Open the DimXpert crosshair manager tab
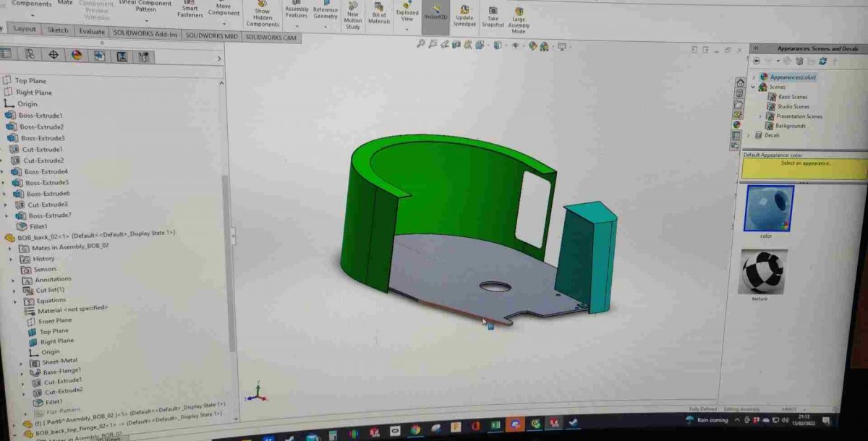 pos(53,55)
